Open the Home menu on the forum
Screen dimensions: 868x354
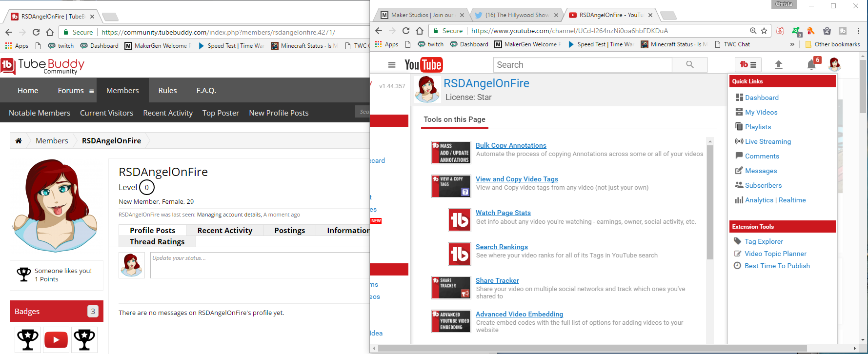(28, 90)
